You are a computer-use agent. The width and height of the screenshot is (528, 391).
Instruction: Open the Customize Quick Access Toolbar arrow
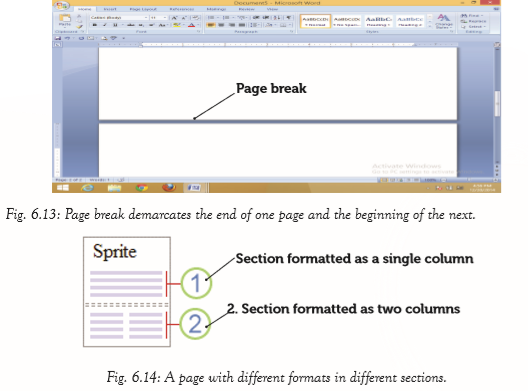pos(124,38)
